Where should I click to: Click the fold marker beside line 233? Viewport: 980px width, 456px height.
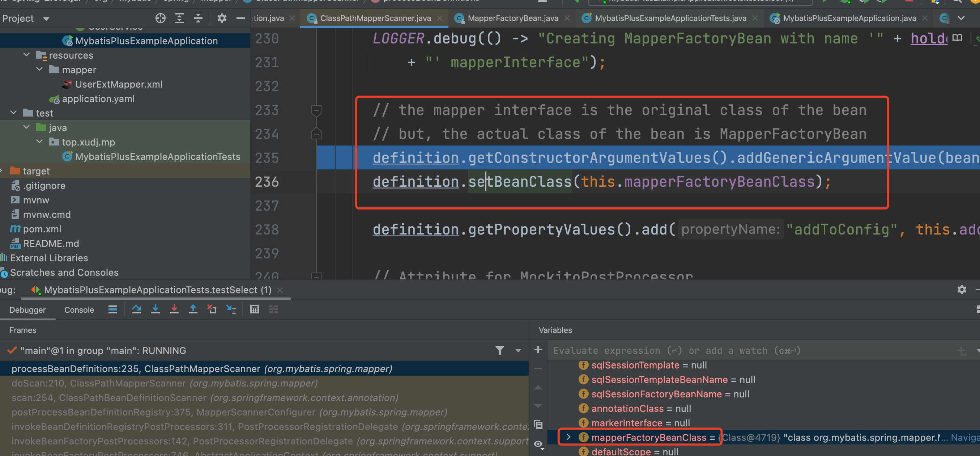(x=316, y=111)
